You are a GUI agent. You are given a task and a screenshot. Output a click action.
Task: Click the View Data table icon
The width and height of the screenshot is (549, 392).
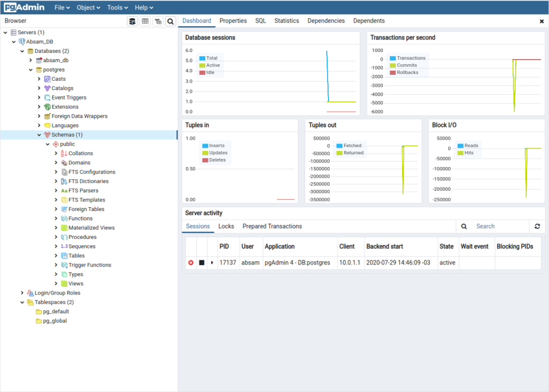coord(145,21)
